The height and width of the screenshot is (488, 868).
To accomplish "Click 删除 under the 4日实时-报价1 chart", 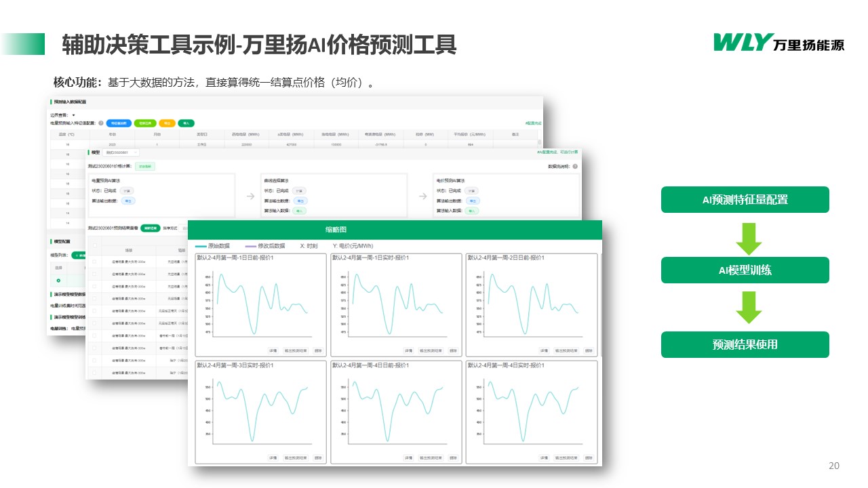I will (x=589, y=458).
